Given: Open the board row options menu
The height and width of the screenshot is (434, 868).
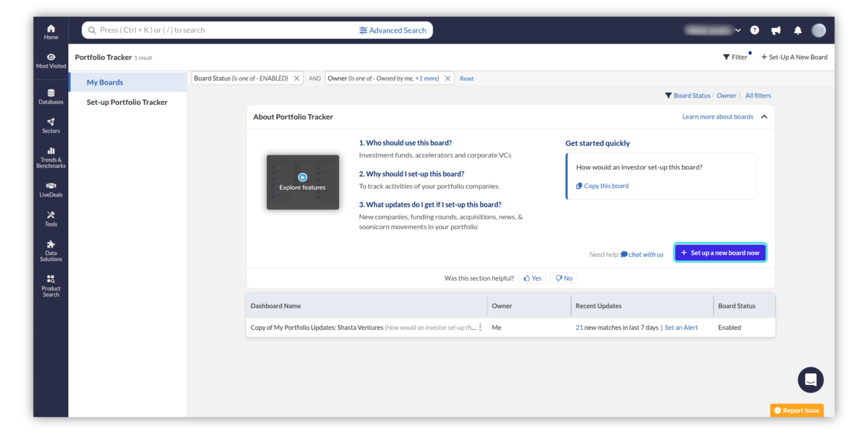Looking at the screenshot, I should click(x=480, y=327).
